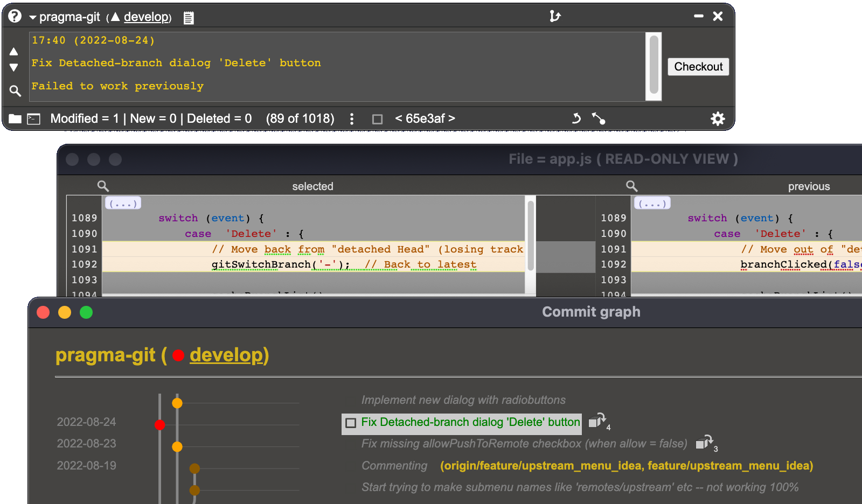
Task: Open repository folder icon
Action: [x=15, y=119]
